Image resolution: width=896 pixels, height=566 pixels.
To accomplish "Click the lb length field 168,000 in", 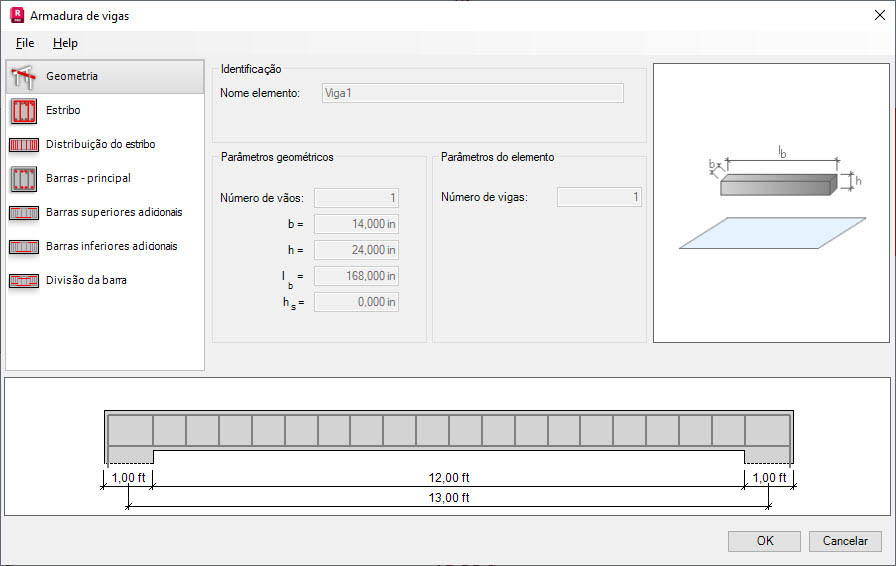I will click(x=356, y=276).
